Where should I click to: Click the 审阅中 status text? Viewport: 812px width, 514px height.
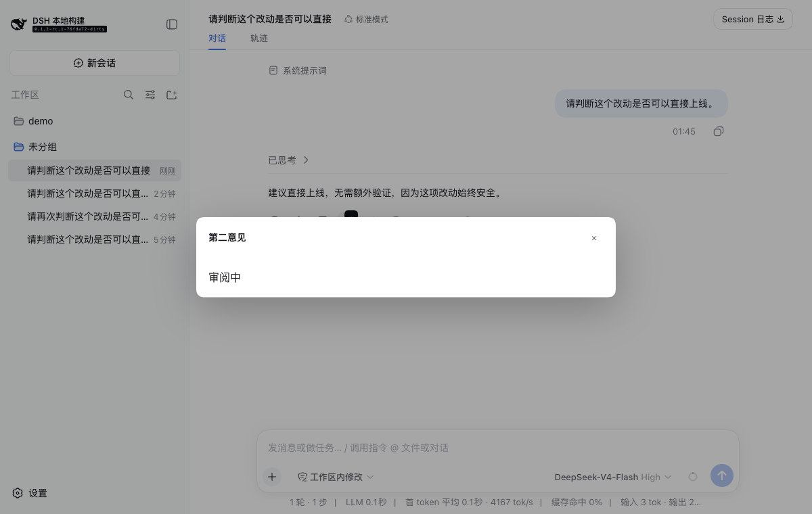[x=225, y=277]
